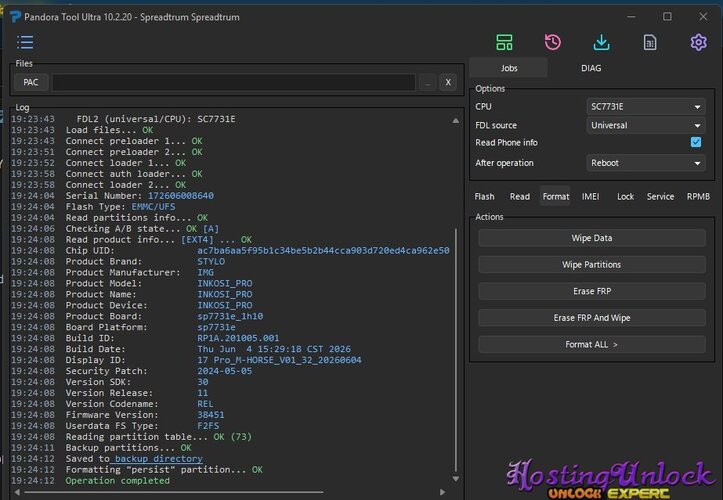Select Security Patch value 2024-05-05
The image size is (723, 500).
pos(225,371)
